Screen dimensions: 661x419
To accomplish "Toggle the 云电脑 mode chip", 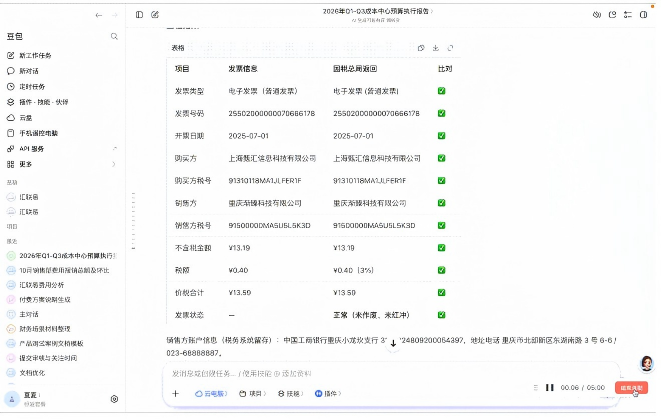I will pyautogui.click(x=211, y=394).
